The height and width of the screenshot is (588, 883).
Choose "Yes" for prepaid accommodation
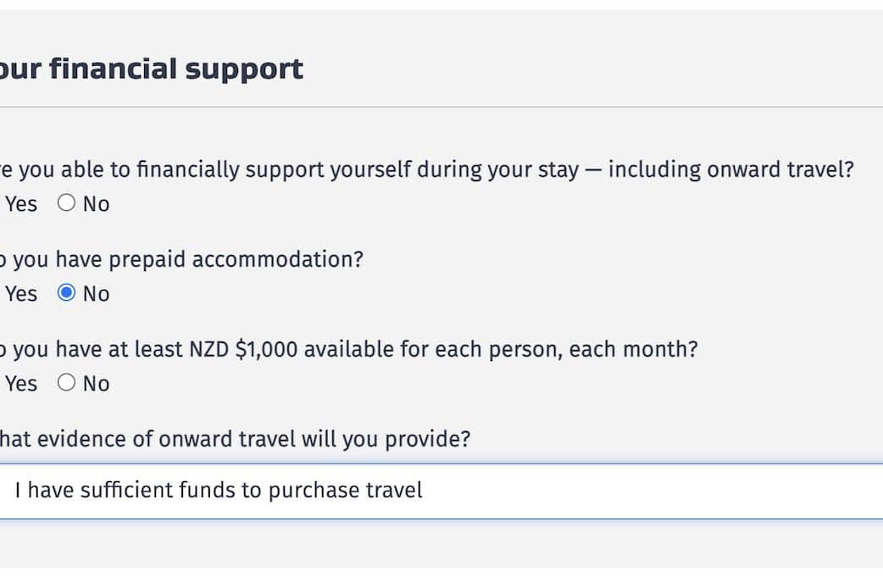pos(20,294)
